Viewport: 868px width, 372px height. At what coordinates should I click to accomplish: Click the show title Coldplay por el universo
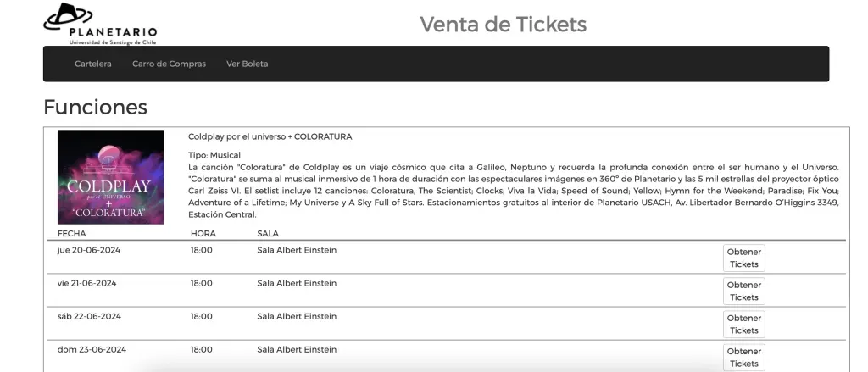coord(270,136)
